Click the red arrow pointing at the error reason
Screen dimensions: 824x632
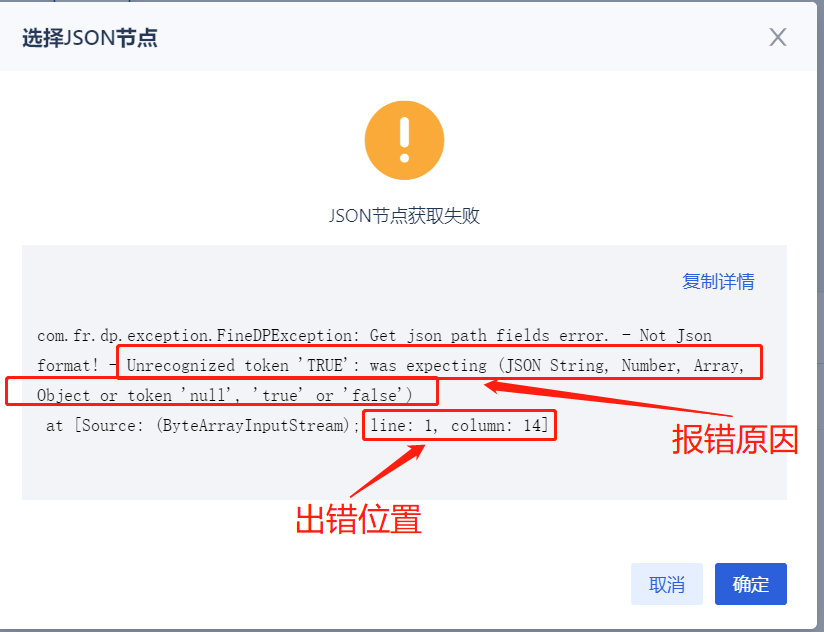(607, 399)
